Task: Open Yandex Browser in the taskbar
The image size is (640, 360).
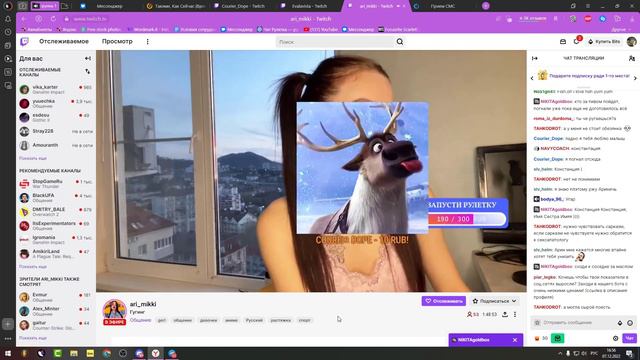Action: click(156, 353)
